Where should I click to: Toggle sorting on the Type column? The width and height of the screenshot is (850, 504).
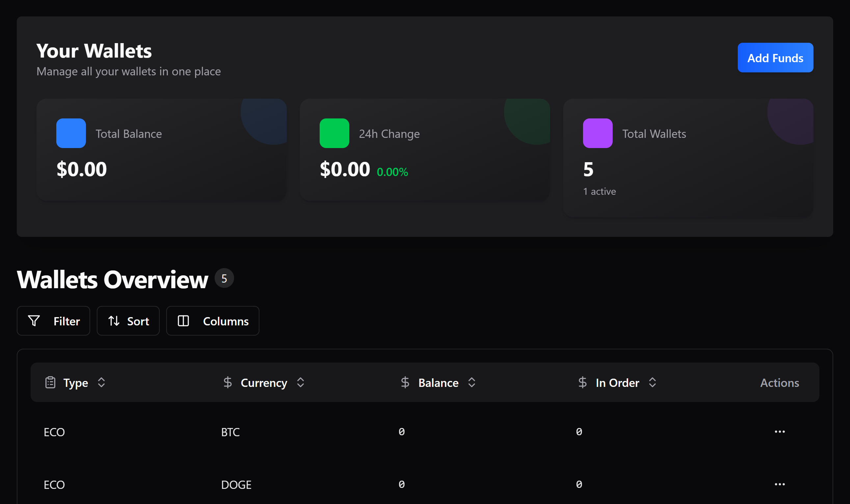tap(101, 382)
